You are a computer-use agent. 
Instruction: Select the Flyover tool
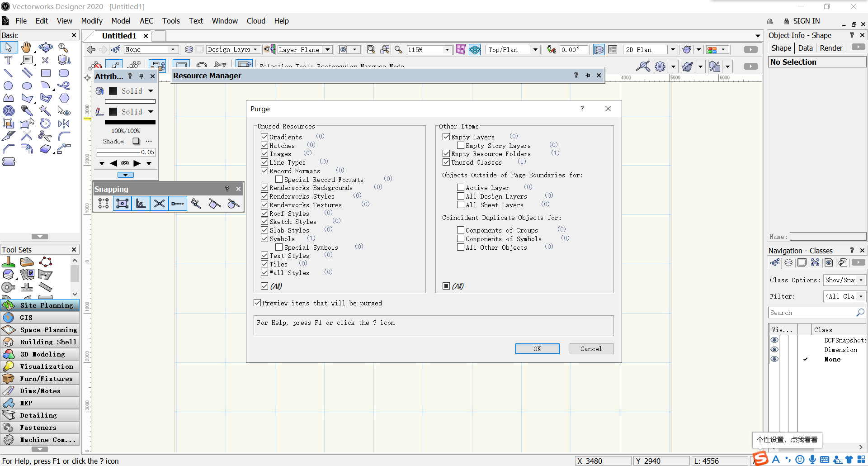[45, 47]
